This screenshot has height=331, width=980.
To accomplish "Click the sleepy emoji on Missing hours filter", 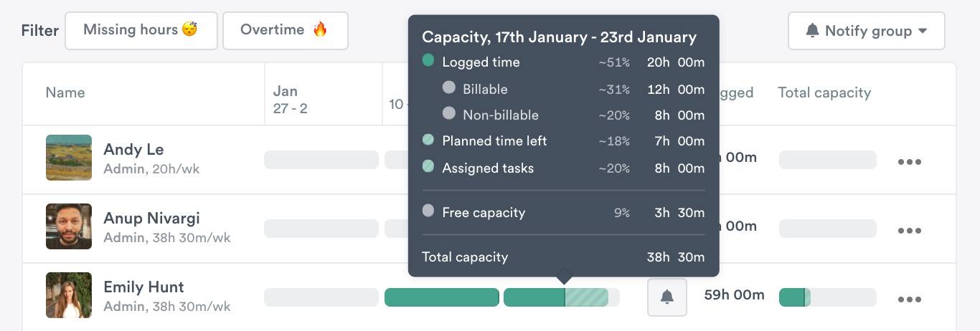I will click(x=189, y=29).
